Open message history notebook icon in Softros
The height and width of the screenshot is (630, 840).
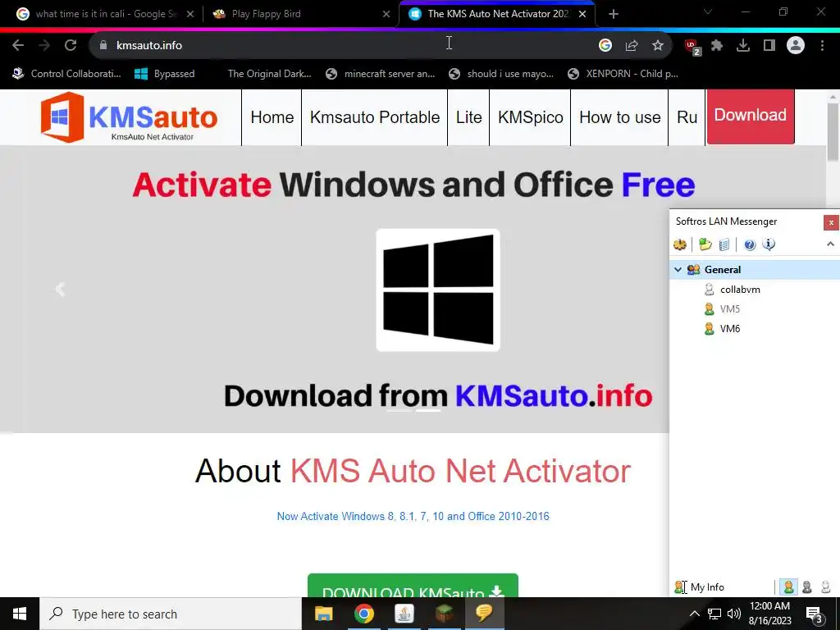pos(724,244)
